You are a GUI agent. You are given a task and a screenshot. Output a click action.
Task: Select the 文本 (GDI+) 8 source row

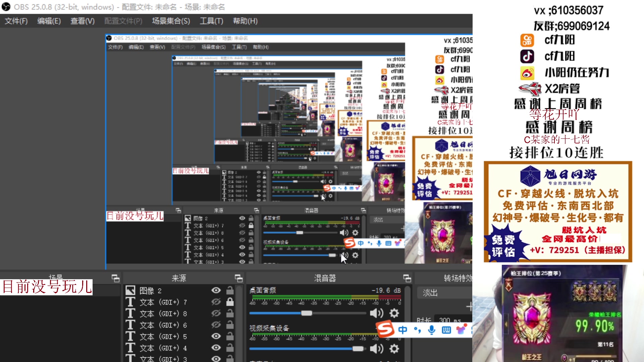tap(180, 314)
